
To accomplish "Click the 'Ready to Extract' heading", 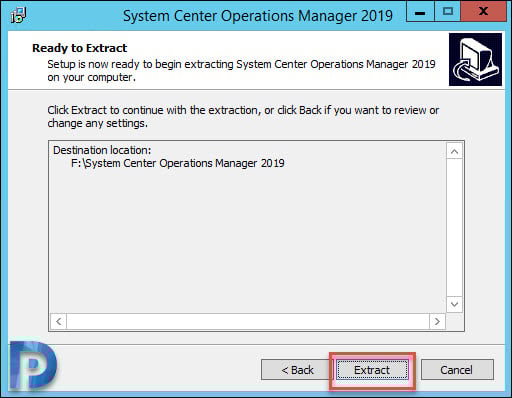I will [x=79, y=48].
